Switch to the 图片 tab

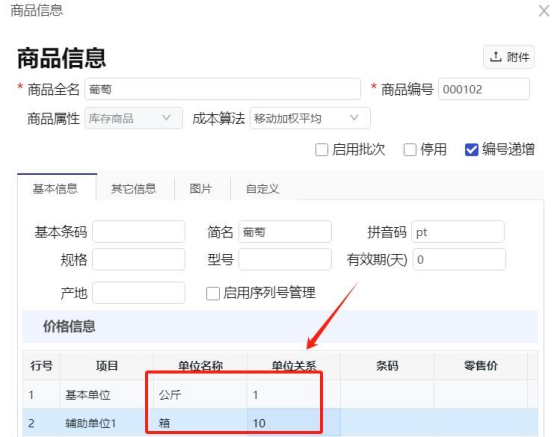pyautogui.click(x=201, y=189)
